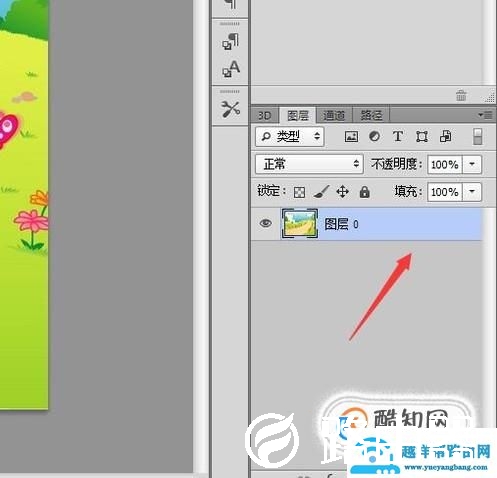497x478 pixels.
Task: Switch to the 图层 tab
Action: 298,116
